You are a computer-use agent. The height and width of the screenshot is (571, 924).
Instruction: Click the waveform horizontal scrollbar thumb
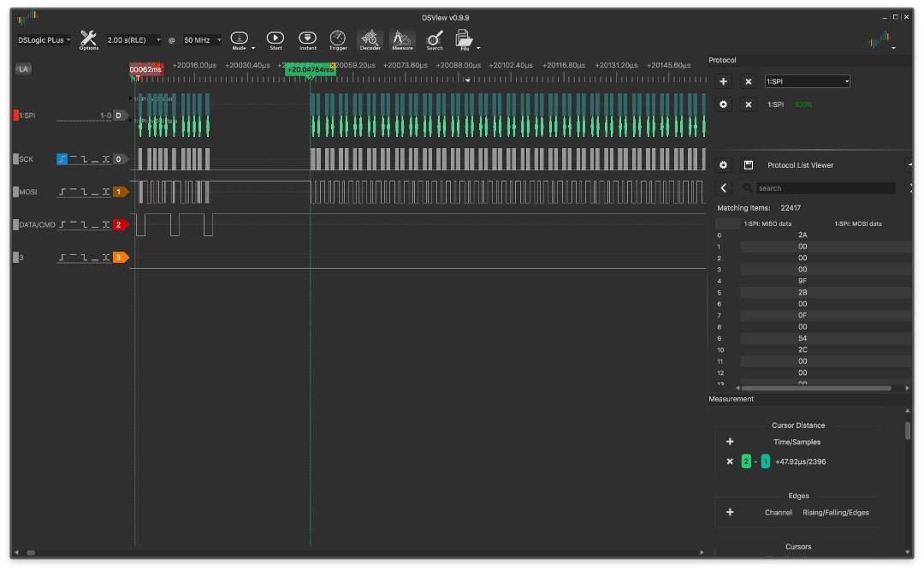pos(31,553)
